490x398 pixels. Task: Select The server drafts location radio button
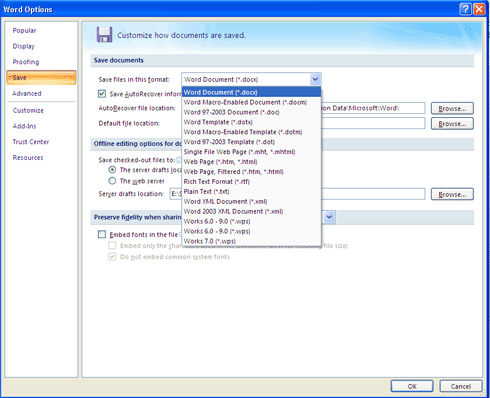pos(112,170)
